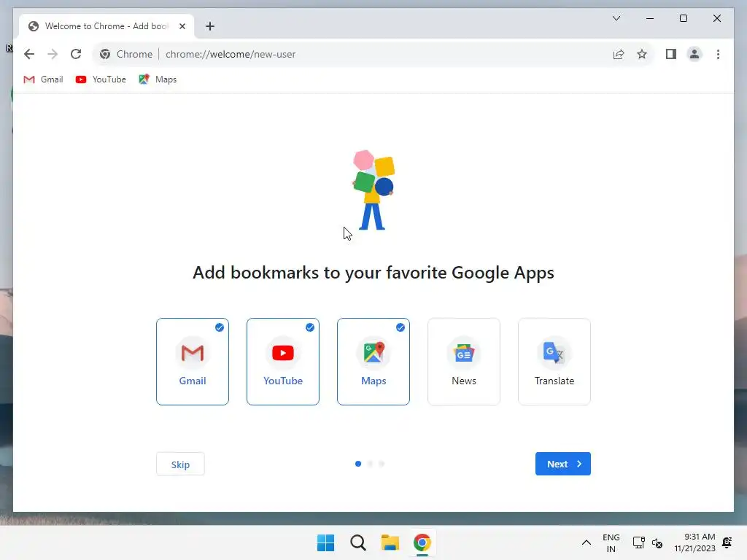Image resolution: width=747 pixels, height=560 pixels.
Task: Maximize the Chrome window
Action: click(683, 18)
